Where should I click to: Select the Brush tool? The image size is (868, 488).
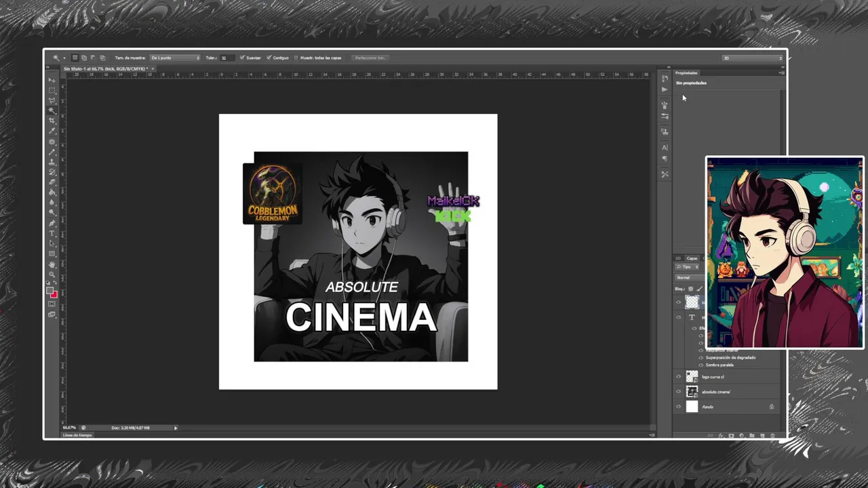point(52,152)
